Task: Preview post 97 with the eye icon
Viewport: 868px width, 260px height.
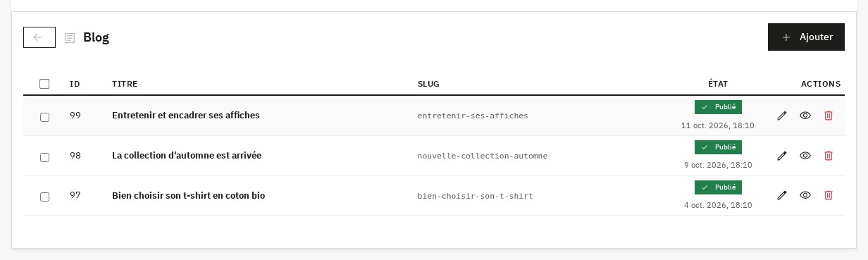Action: pyautogui.click(x=805, y=195)
